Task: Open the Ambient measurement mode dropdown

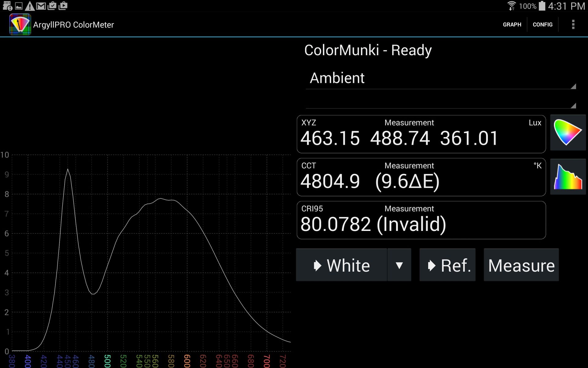Action: (x=441, y=78)
